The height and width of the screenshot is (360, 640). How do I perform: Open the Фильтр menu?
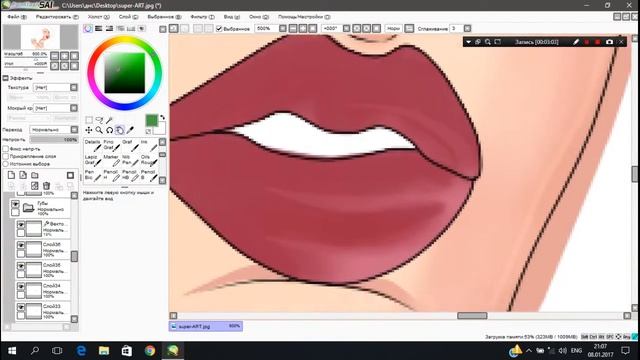coord(202,17)
